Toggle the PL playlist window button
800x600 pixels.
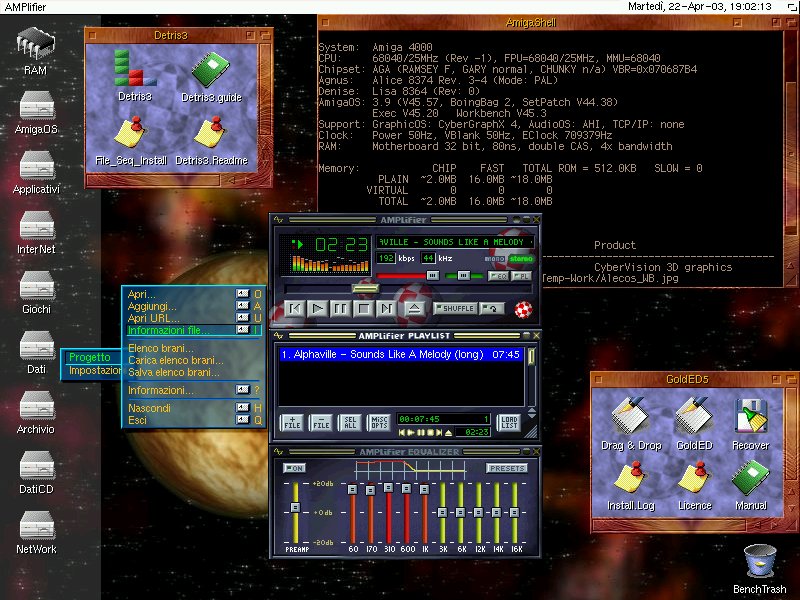tap(521, 276)
